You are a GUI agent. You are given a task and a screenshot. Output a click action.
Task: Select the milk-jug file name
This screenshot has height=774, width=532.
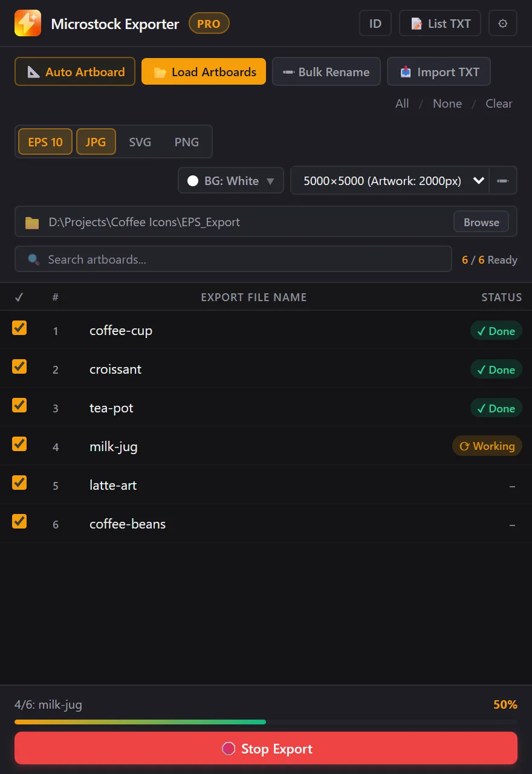[x=114, y=447]
